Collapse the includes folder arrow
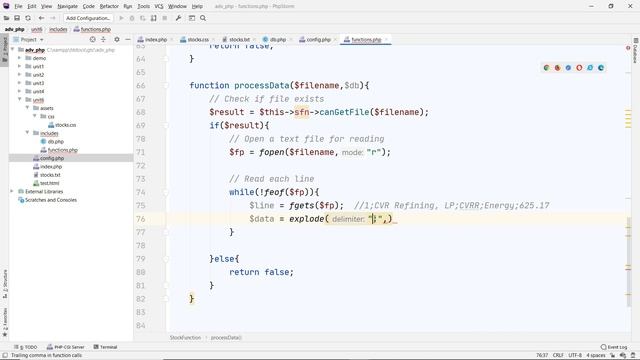This screenshot has width=640, height=360. coord(27,133)
